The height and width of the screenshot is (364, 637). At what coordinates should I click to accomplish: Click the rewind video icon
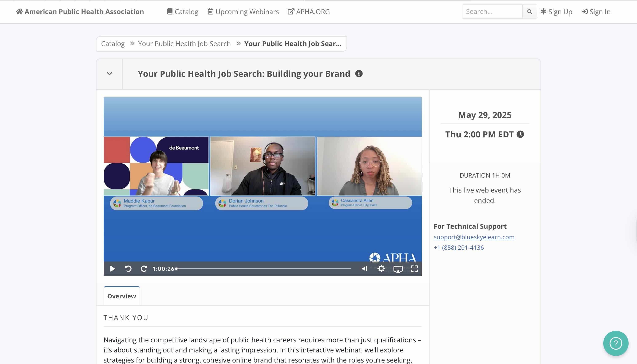coord(128,268)
